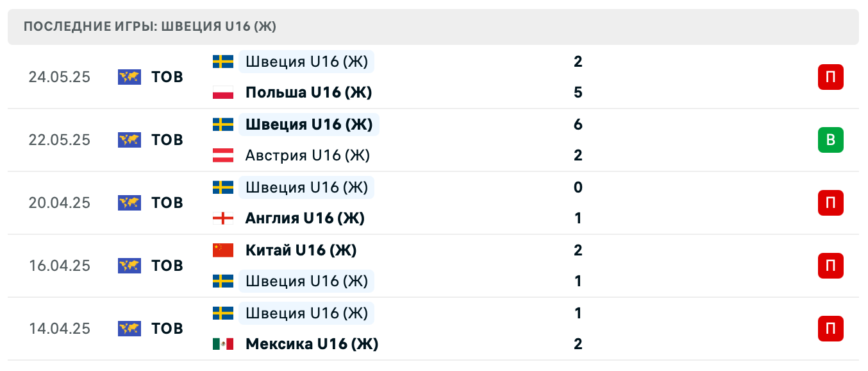Image resolution: width=868 pixels, height=371 pixels.
Task: Click the Austria flag icon
Action: tap(223, 155)
